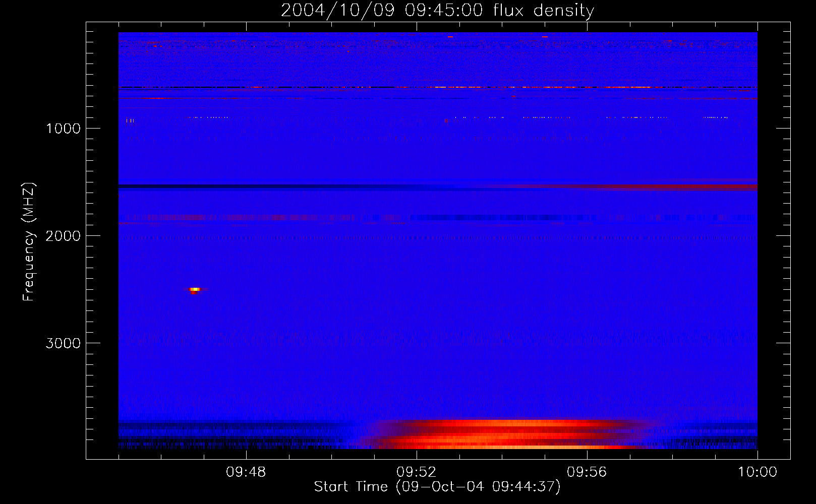This screenshot has height=504, width=816.
Task: Click the 3000 frequency tick label
Action: [63, 343]
